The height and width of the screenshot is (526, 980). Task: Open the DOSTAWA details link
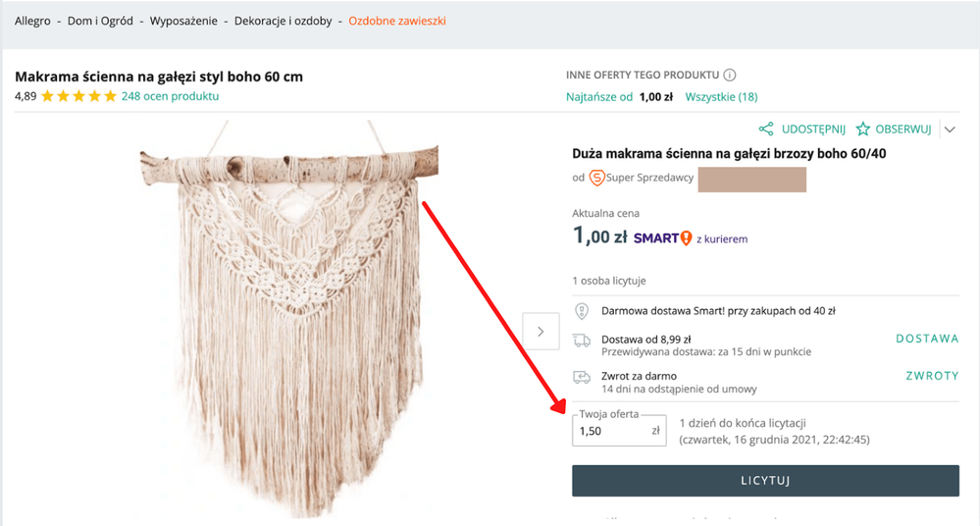click(926, 339)
